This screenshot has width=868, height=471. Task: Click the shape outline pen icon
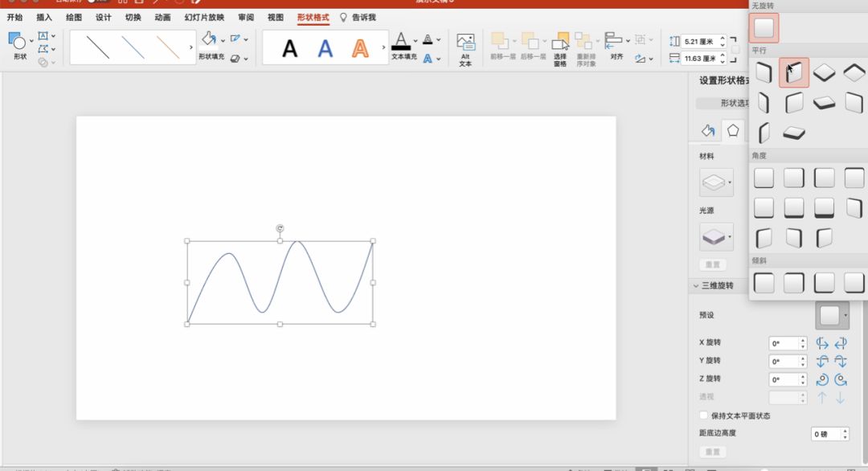tap(235, 39)
